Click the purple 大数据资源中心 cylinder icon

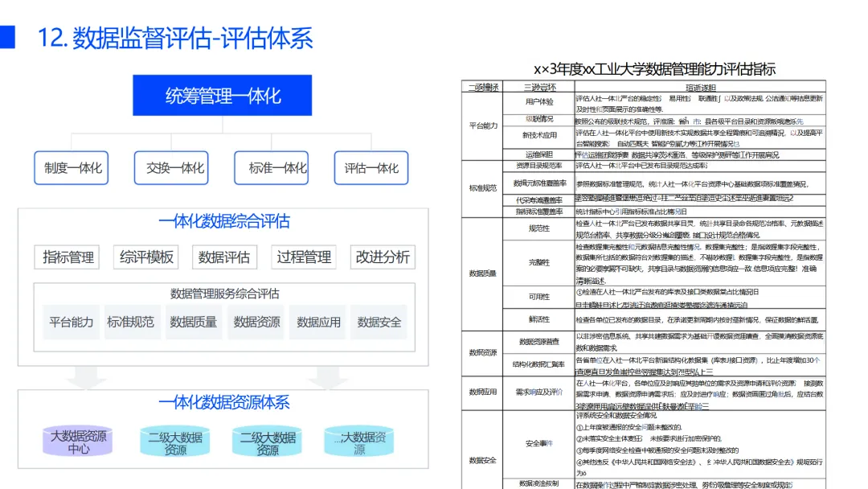78,441
